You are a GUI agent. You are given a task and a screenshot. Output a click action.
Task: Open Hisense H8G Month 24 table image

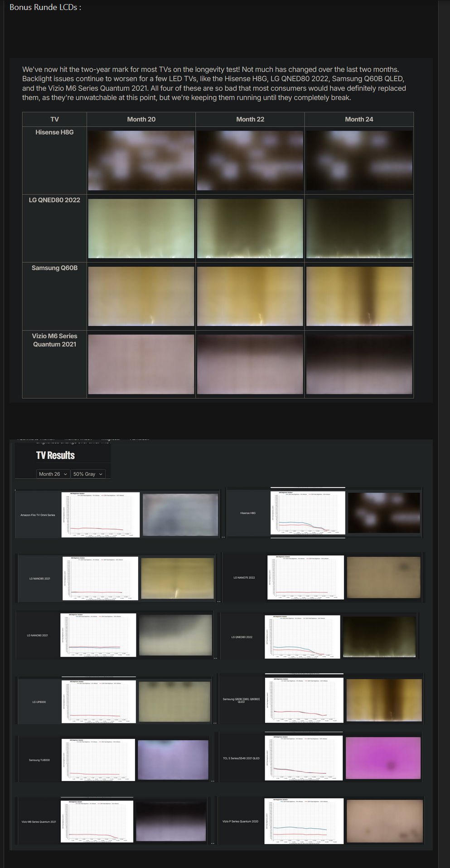click(x=359, y=160)
